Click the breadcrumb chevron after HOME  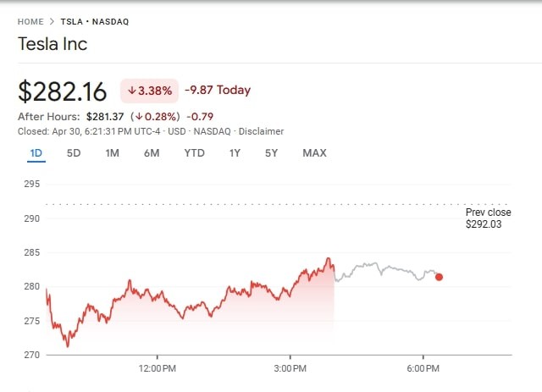pyautogui.click(x=52, y=21)
